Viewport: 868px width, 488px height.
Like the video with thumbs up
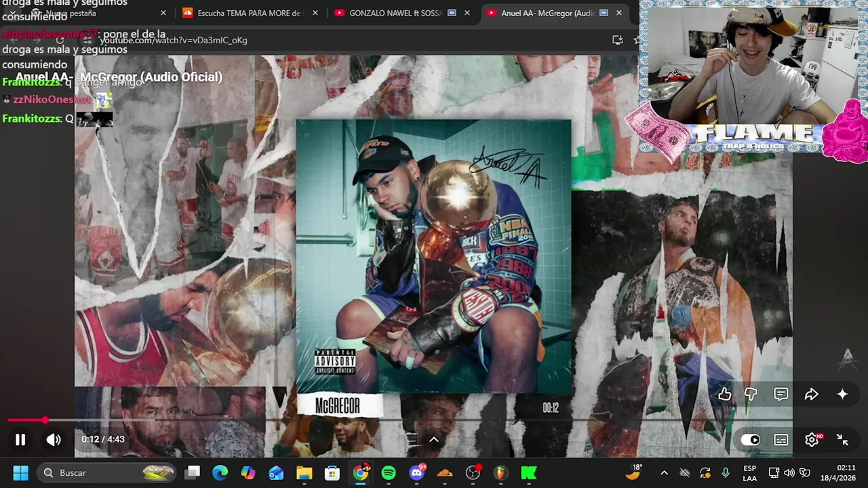[x=725, y=394]
